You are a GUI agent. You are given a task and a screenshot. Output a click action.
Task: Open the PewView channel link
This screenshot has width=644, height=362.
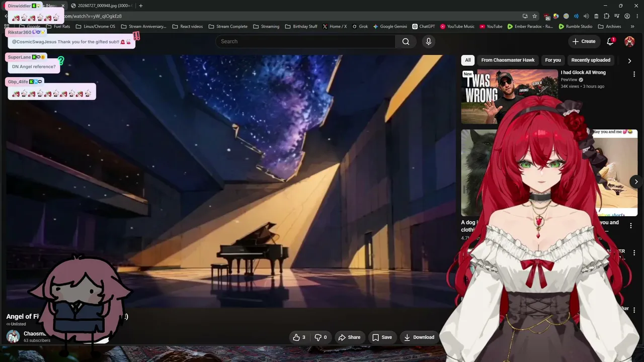click(x=569, y=80)
